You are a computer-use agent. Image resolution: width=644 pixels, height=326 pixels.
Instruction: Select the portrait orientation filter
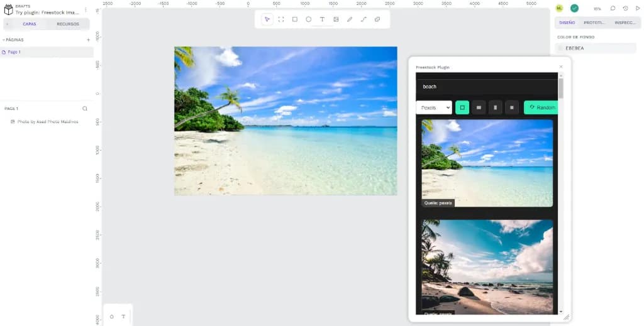pos(496,107)
